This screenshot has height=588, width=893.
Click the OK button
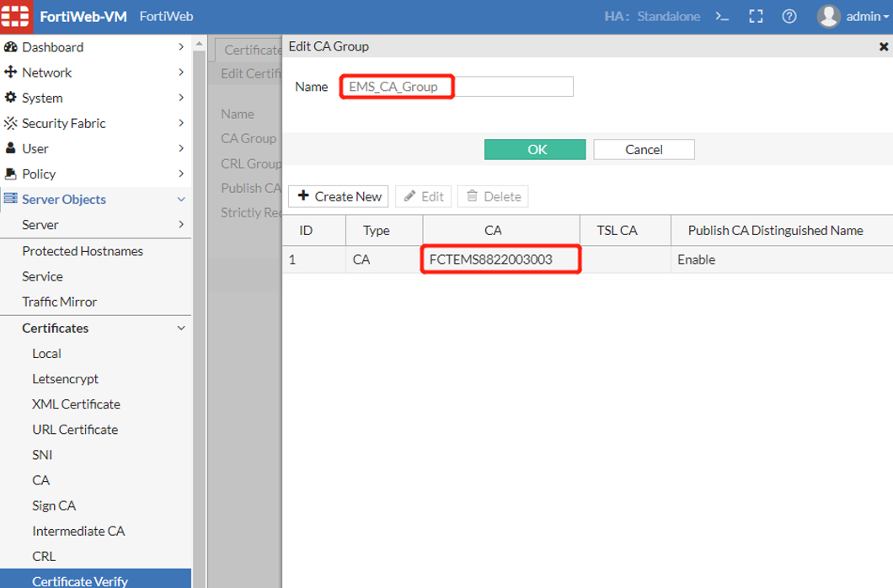(x=535, y=149)
